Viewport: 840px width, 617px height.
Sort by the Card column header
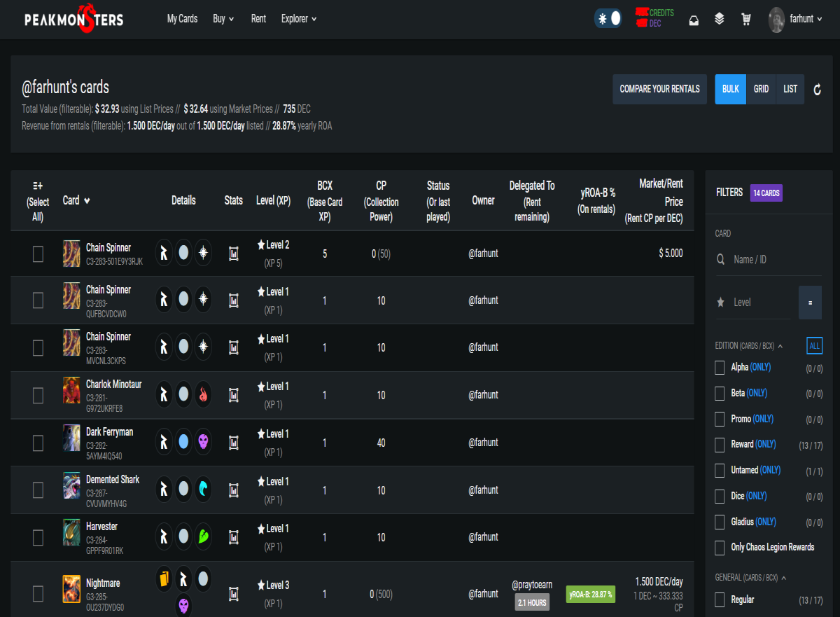click(76, 200)
